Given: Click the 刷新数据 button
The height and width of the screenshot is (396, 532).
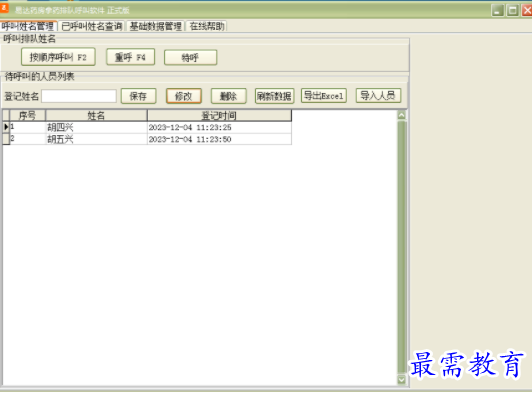Looking at the screenshot, I should [274, 96].
